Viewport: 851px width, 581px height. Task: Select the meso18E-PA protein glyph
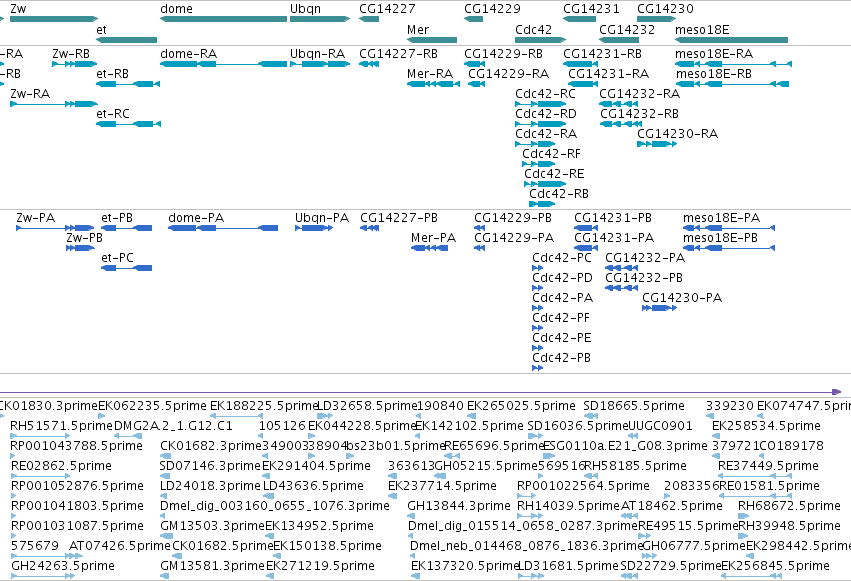click(729, 228)
